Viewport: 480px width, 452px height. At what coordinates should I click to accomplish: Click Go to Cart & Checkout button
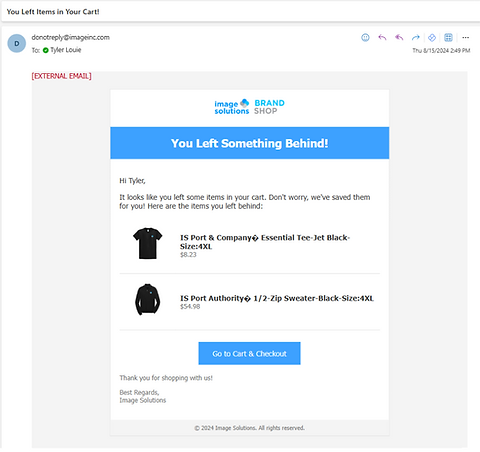(249, 353)
